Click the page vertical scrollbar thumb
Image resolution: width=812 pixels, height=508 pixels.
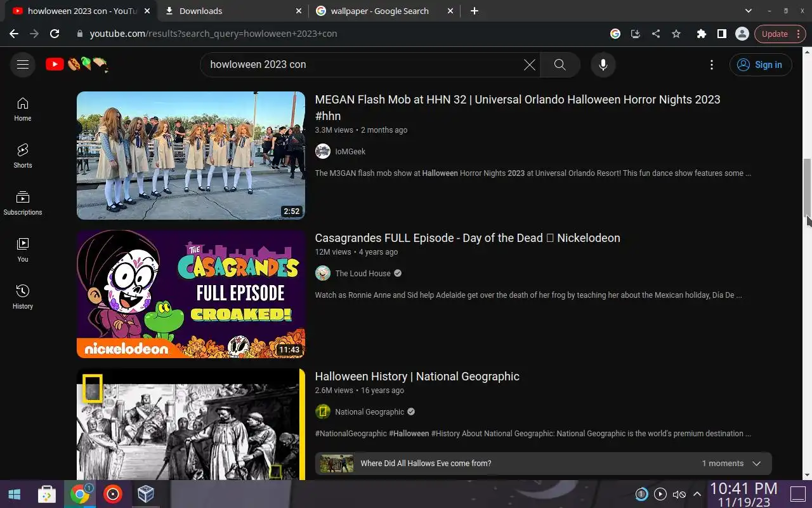point(808,187)
